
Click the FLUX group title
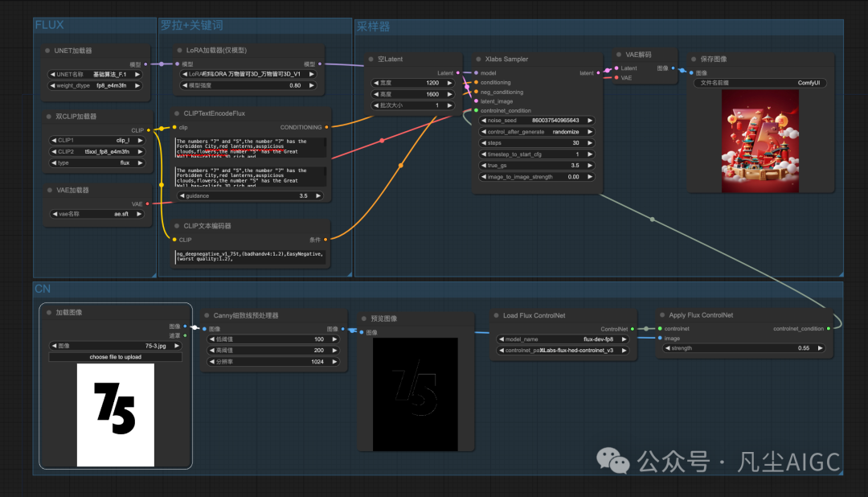click(49, 25)
